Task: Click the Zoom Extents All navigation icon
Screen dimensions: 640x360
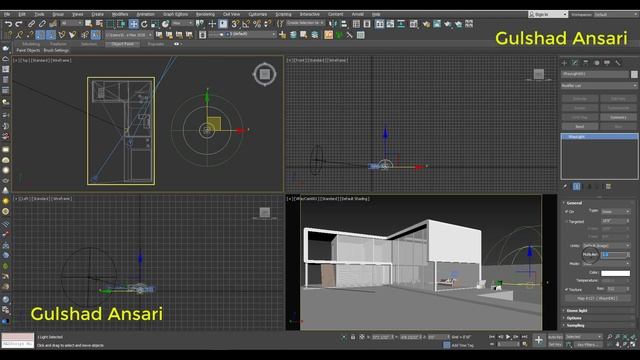Action: tap(633, 337)
